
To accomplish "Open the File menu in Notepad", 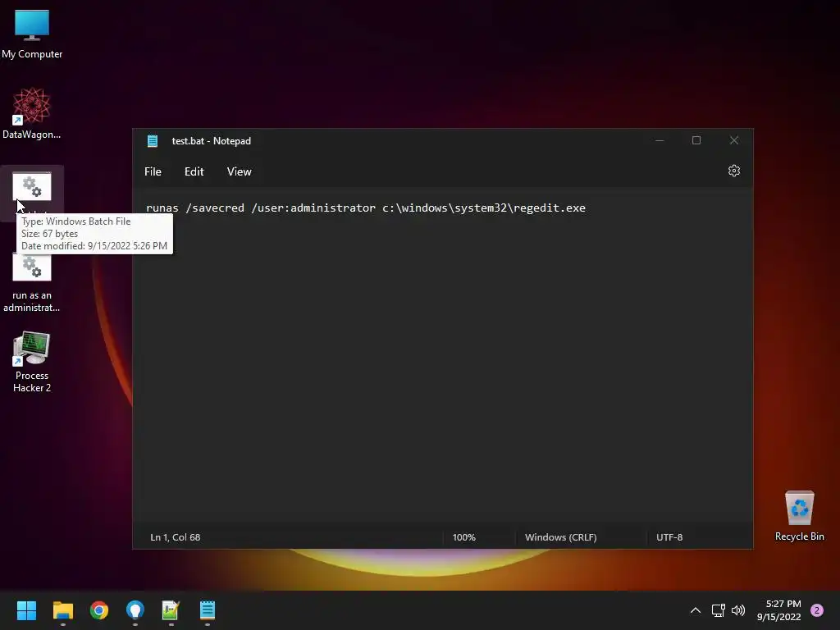I will 153,171.
